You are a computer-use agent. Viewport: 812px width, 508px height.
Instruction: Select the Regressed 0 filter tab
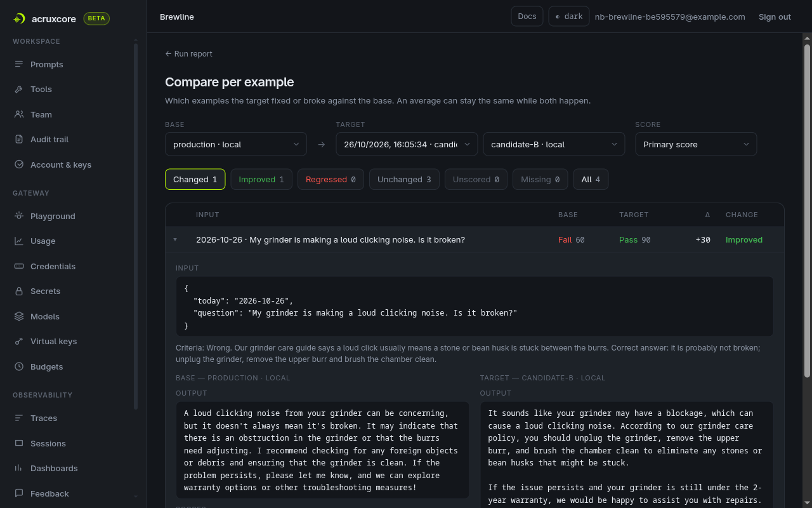(x=331, y=180)
